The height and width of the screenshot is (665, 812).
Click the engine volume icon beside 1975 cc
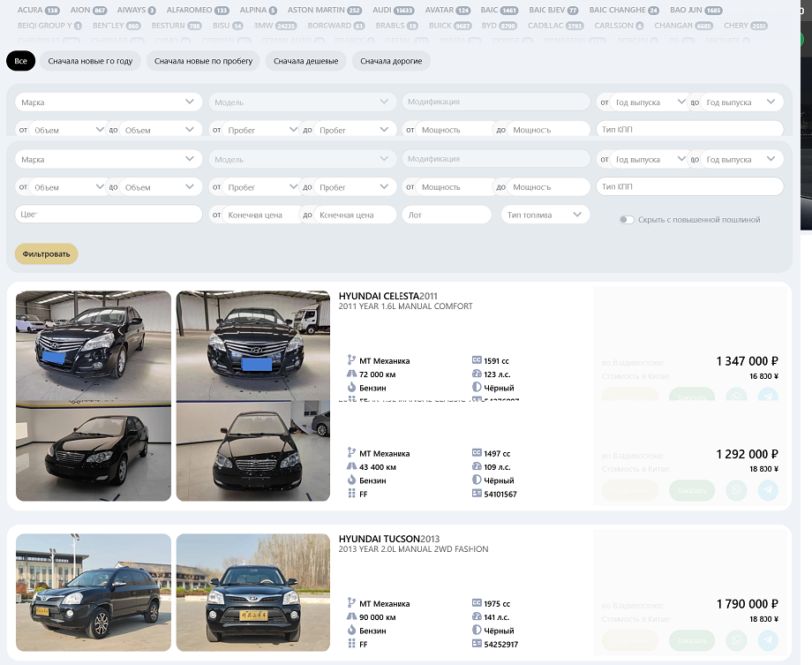coord(477,603)
